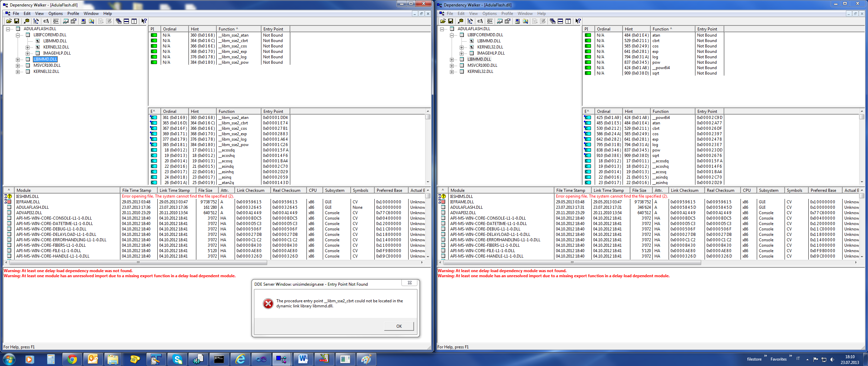Click context help arrow-question icon in right toolbar
Image resolution: width=868 pixels, height=366 pixels.
click(578, 21)
